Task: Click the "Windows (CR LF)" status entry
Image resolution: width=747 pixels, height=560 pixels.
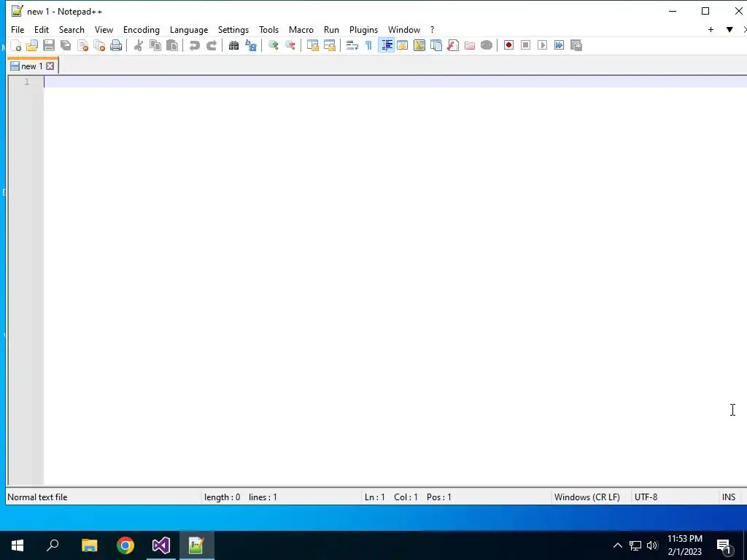Action: [587, 497]
